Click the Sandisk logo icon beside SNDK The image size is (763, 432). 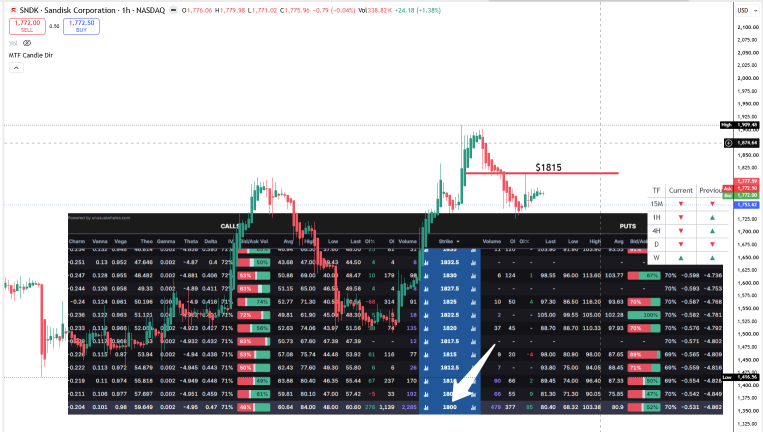pyautogui.click(x=13, y=10)
